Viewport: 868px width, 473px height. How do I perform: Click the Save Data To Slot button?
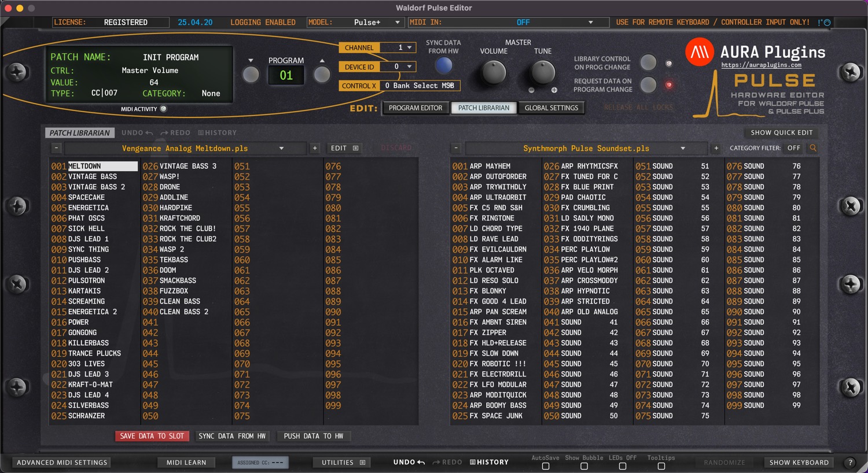pos(152,436)
